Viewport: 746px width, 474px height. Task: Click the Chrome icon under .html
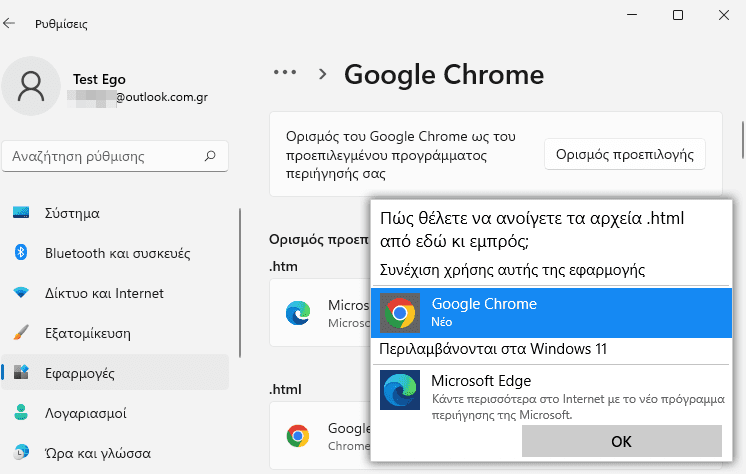pyautogui.click(x=298, y=435)
